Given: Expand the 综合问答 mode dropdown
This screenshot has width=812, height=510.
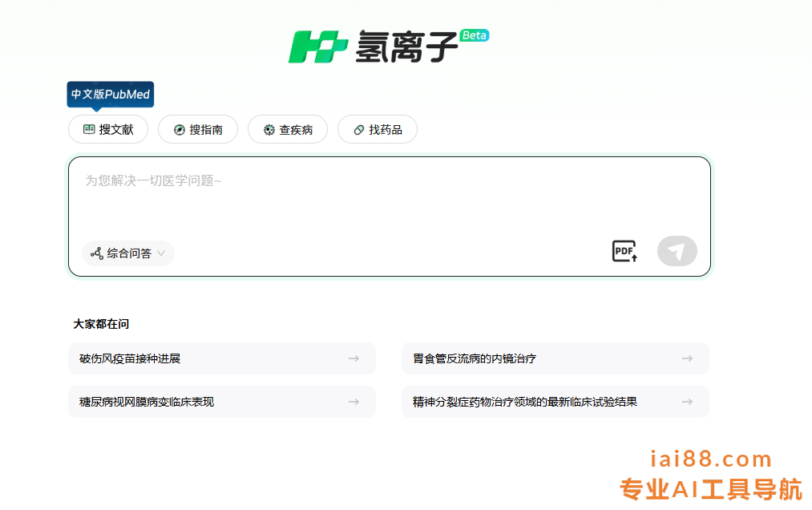Looking at the screenshot, I should 128,253.
